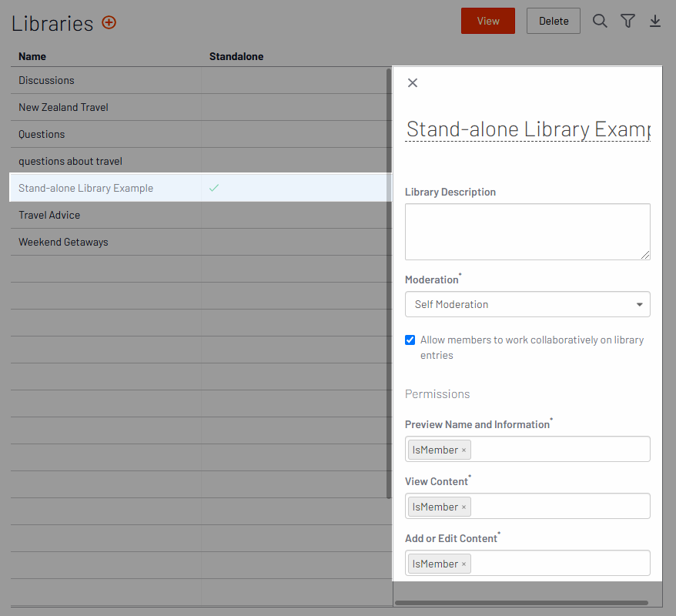Sort by the Name column header

[x=32, y=56]
